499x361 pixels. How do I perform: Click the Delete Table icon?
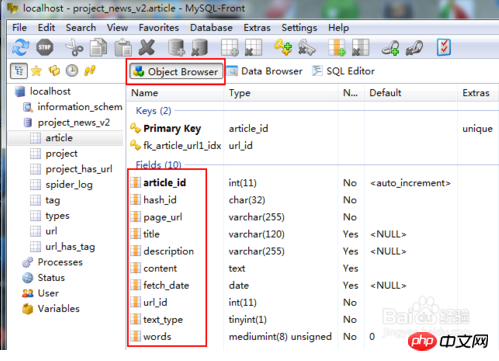253,47
